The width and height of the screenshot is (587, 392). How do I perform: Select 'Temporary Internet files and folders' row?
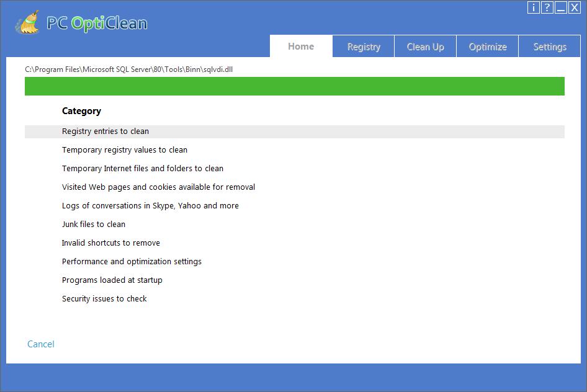[x=295, y=169]
